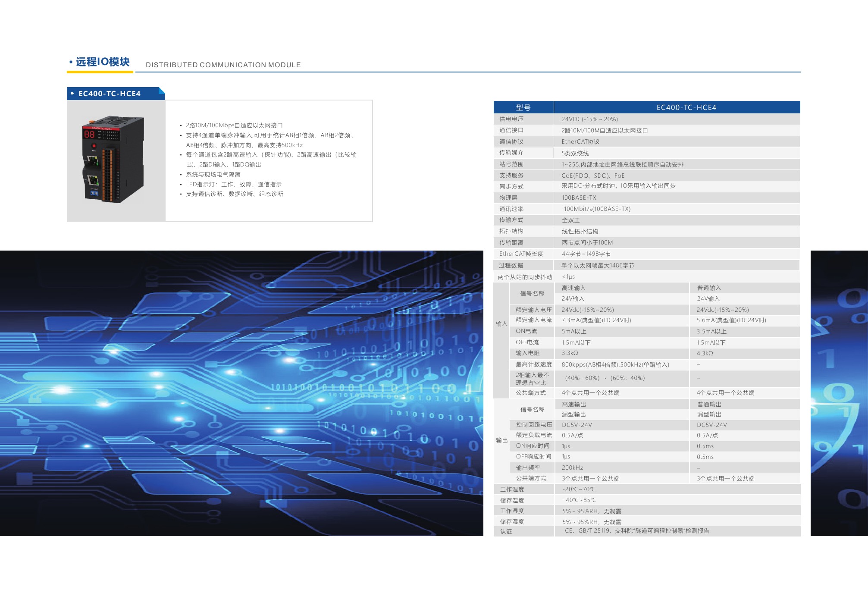Click the 供电电压 row label

pyautogui.click(x=511, y=119)
